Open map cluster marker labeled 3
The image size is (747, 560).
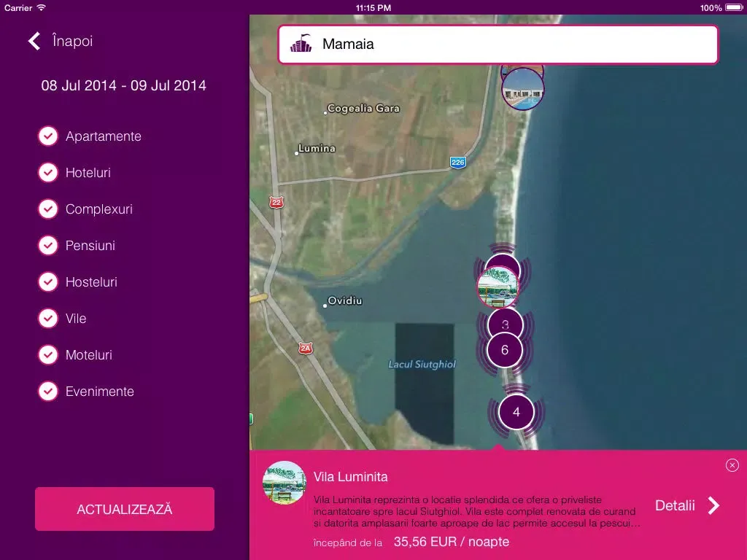click(x=505, y=322)
